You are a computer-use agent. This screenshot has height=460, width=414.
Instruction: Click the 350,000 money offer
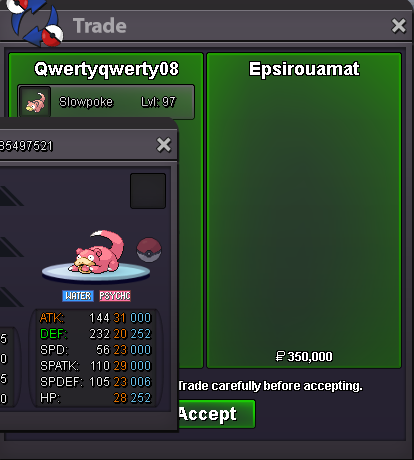[304, 357]
